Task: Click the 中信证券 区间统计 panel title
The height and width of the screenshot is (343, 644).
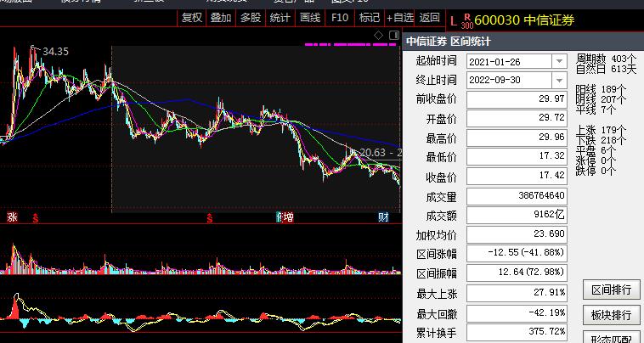Action: (x=448, y=42)
